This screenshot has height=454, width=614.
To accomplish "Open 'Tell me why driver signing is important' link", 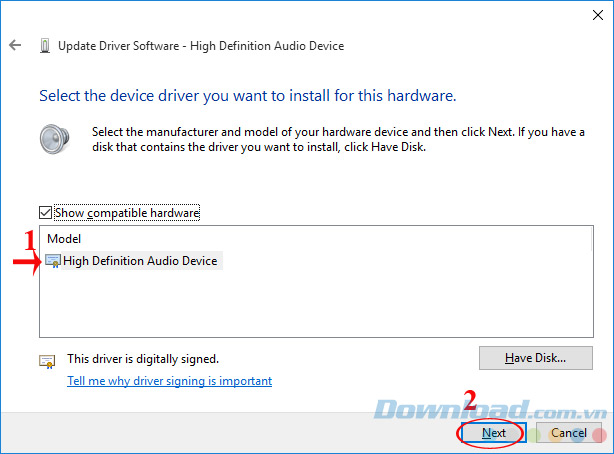I will click(170, 381).
